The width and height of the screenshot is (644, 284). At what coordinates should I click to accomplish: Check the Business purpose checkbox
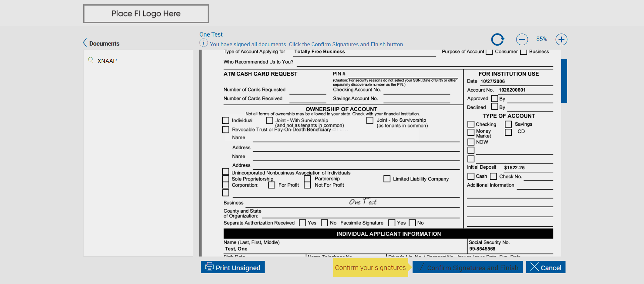click(523, 52)
